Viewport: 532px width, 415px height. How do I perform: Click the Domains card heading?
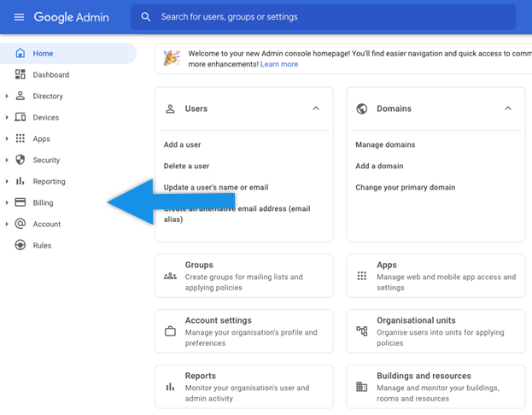coord(394,108)
